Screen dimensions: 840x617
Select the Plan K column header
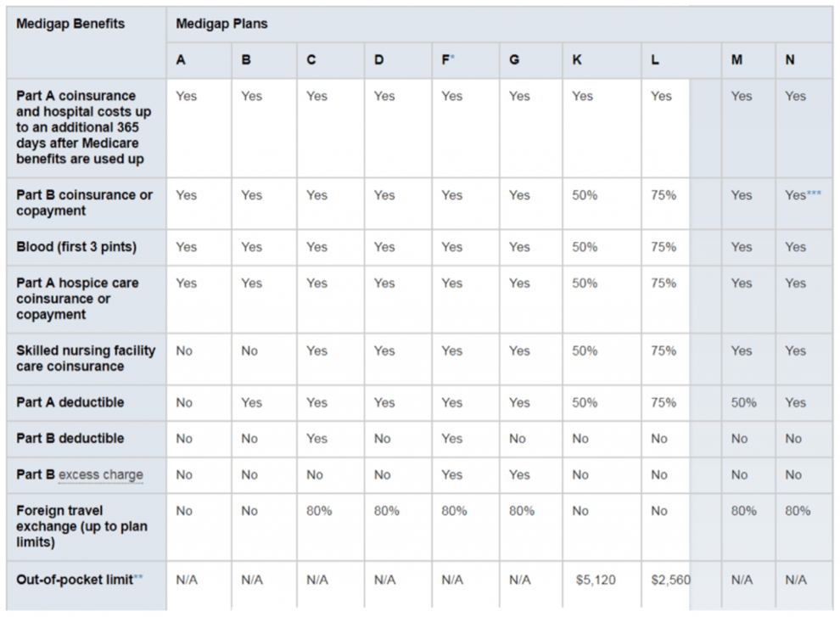click(577, 60)
